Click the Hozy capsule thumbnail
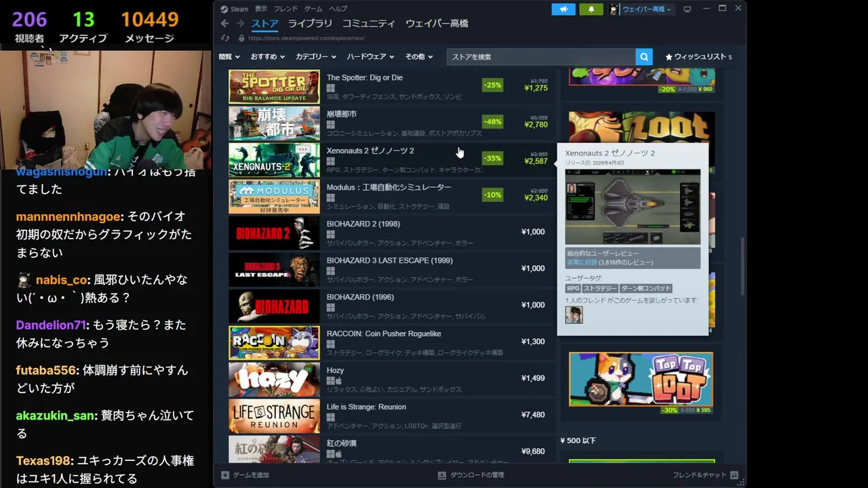This screenshot has width=868, height=488. 274,380
